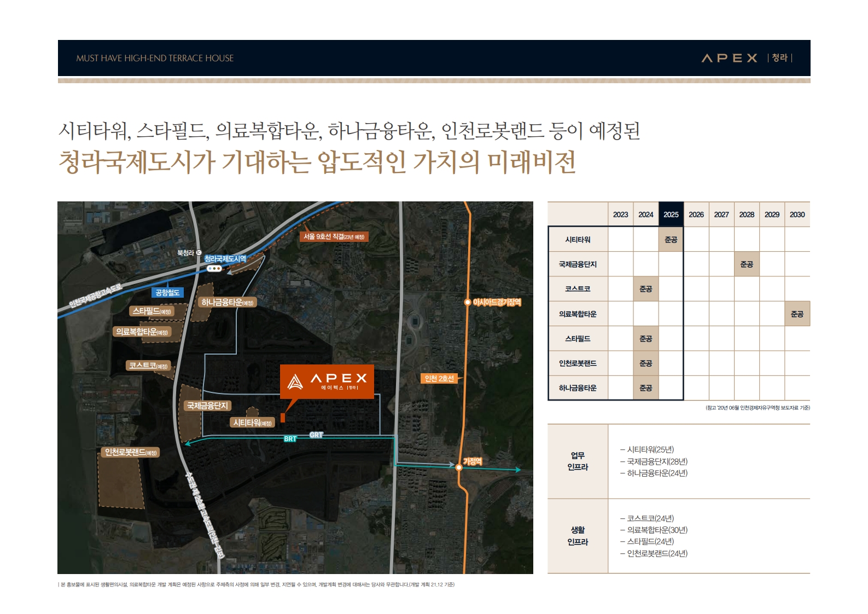Click the orange APEX callout on the map
The width and height of the screenshot is (868, 614).
click(x=327, y=381)
